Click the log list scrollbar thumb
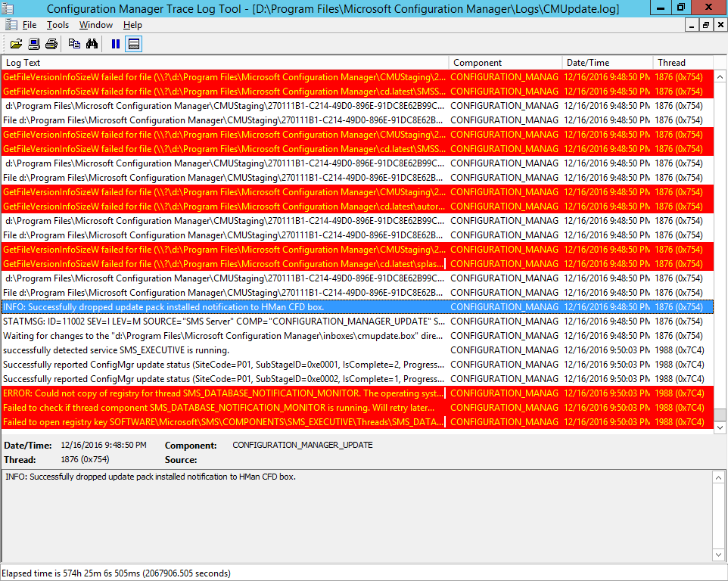728x581 pixels. (x=720, y=415)
